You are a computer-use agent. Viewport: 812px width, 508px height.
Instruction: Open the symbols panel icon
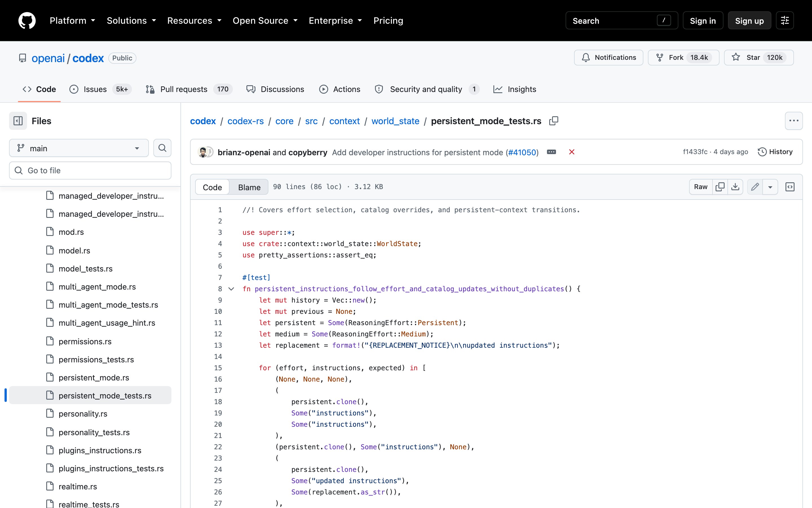790,187
